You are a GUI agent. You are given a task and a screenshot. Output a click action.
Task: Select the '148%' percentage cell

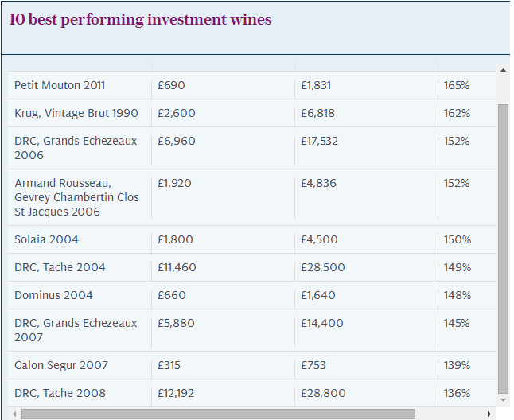[467, 295]
